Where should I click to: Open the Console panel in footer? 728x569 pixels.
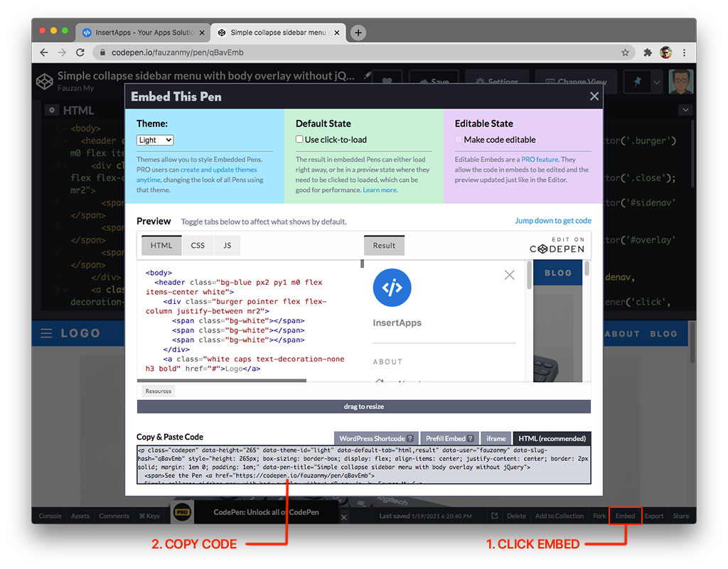[x=50, y=516]
